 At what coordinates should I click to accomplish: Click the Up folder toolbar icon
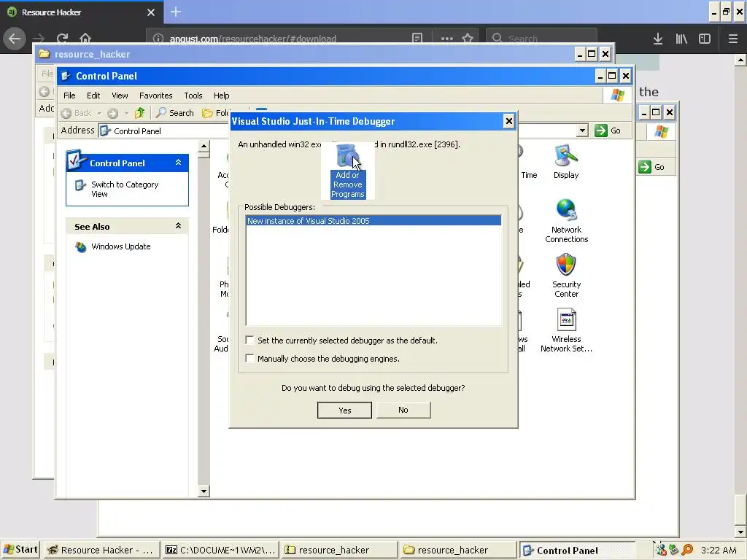139,113
